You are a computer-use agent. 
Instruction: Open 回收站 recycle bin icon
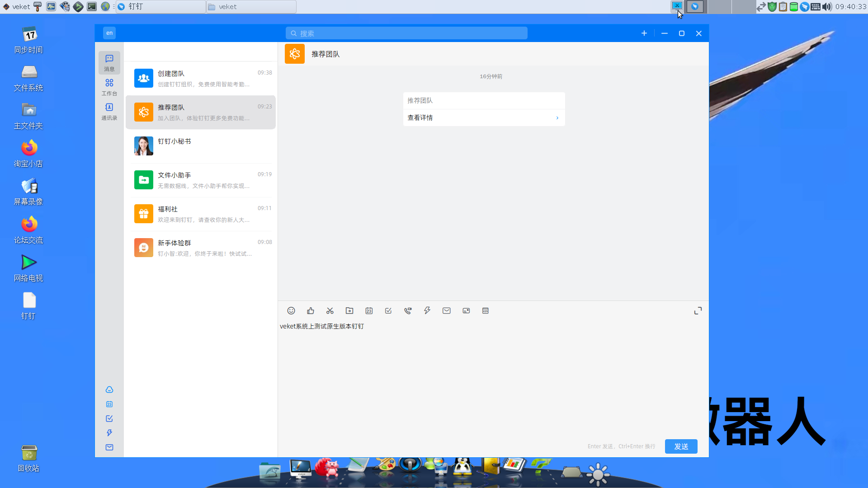point(28,459)
